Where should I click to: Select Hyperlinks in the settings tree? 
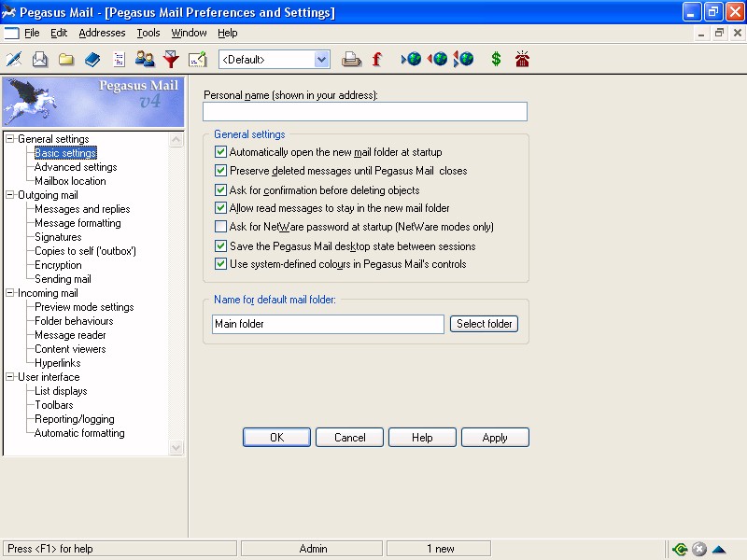(x=58, y=363)
